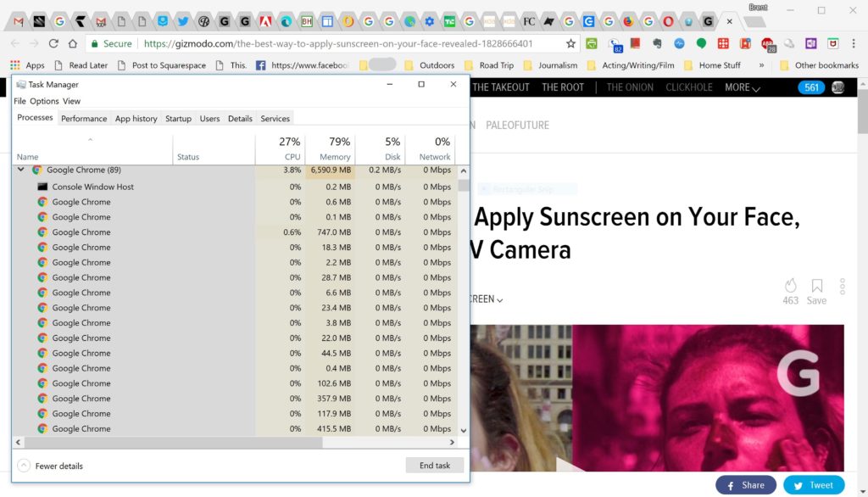Click the Evernote elephant extension icon
The height and width of the screenshot is (497, 868).
click(x=657, y=43)
